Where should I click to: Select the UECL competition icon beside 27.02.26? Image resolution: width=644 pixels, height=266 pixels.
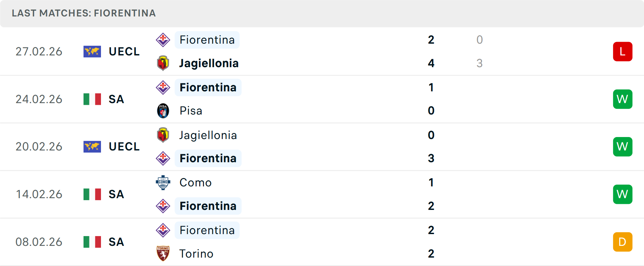(x=92, y=51)
